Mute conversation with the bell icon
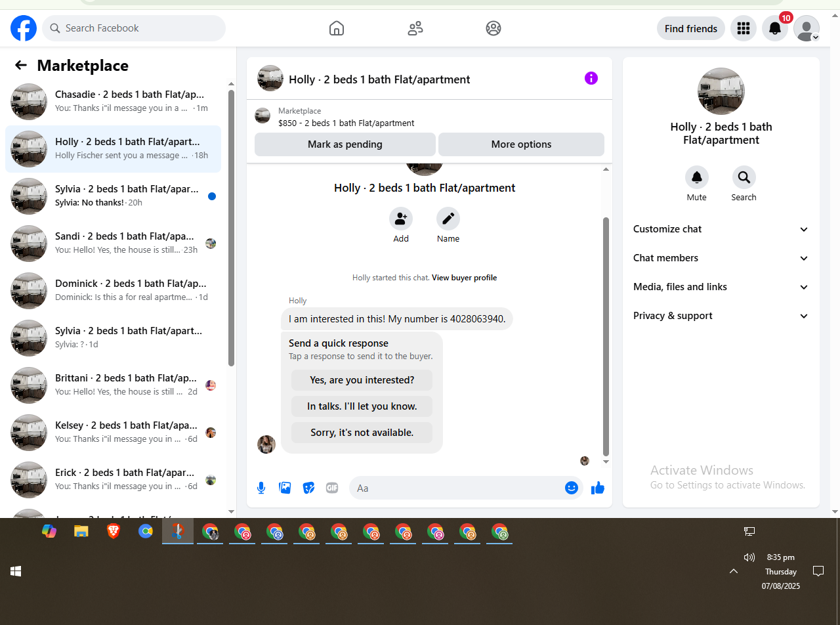Screen dimensions: 840x625 [x=697, y=177]
